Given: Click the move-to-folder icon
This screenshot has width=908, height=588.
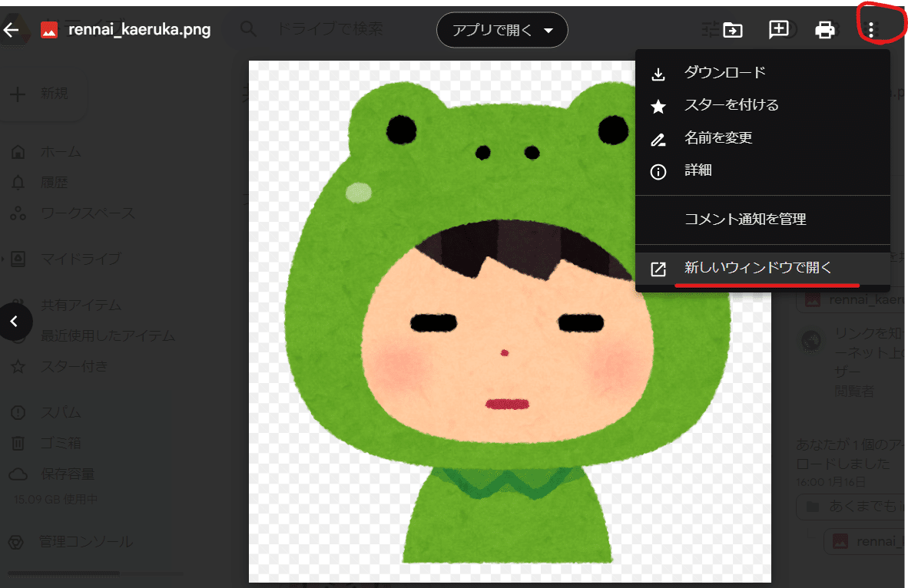Looking at the screenshot, I should pos(733,29).
